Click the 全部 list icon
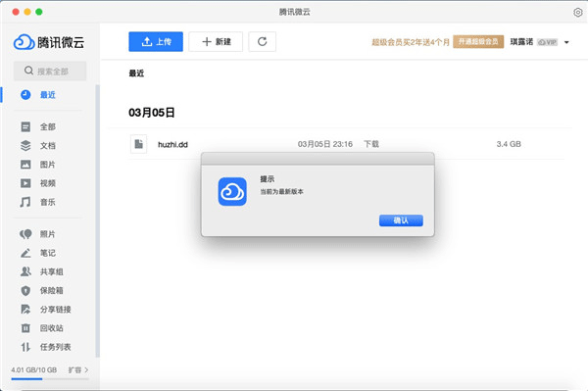This screenshot has height=391, width=588. tap(25, 126)
